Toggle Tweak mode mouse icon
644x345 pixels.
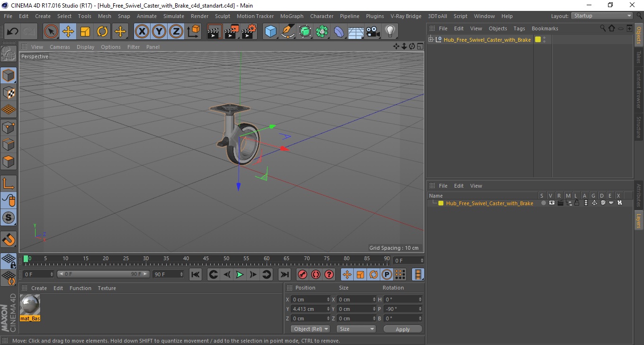pyautogui.click(x=9, y=200)
